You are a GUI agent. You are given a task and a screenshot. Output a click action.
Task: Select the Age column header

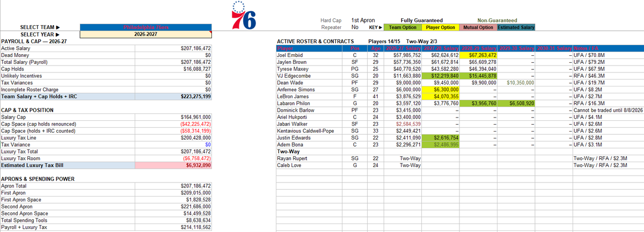(x=376, y=49)
